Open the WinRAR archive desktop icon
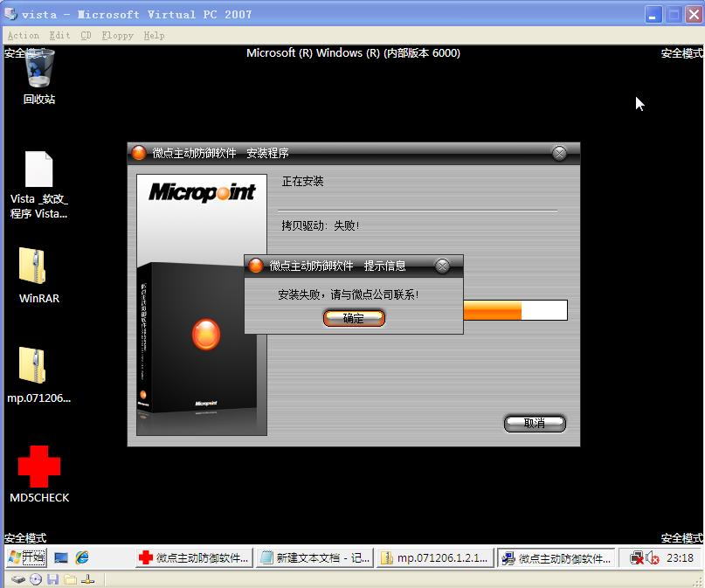The width and height of the screenshot is (705, 588). click(x=39, y=275)
